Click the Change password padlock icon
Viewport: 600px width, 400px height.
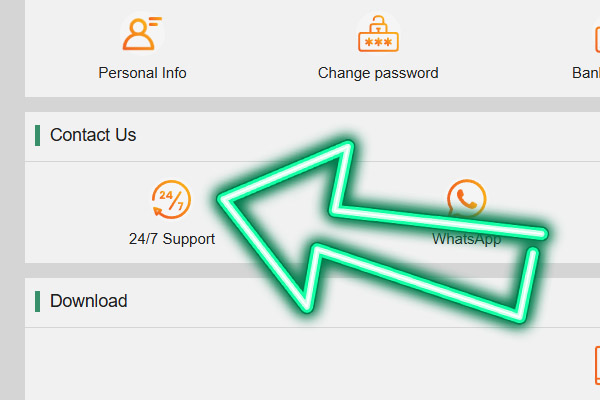click(x=378, y=34)
